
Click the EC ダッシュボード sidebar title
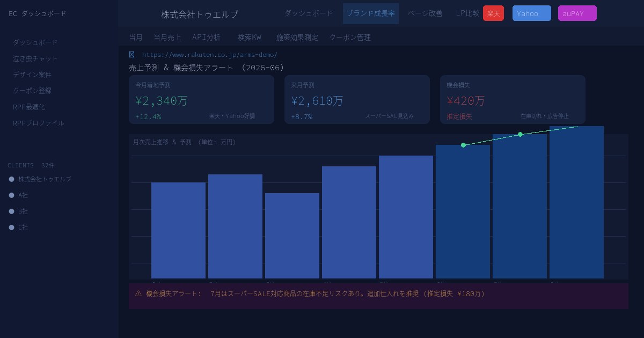[x=38, y=13]
